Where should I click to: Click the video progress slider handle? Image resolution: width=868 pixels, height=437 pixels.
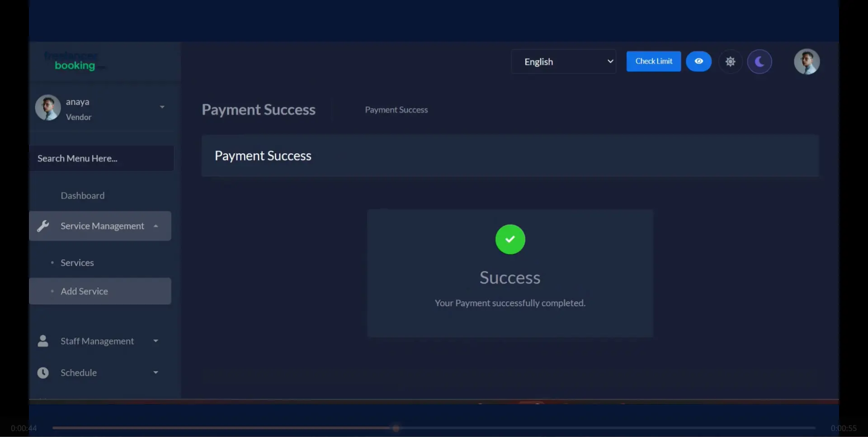pyautogui.click(x=396, y=428)
